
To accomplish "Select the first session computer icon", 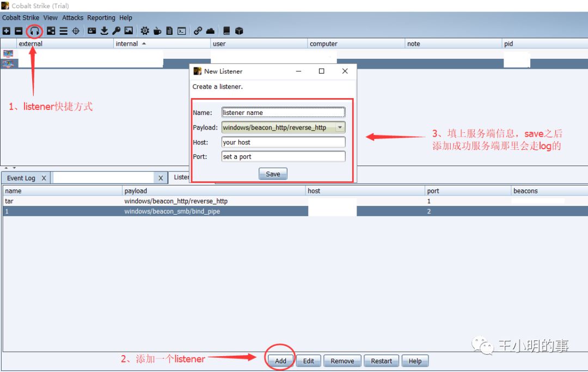I will coord(8,53).
